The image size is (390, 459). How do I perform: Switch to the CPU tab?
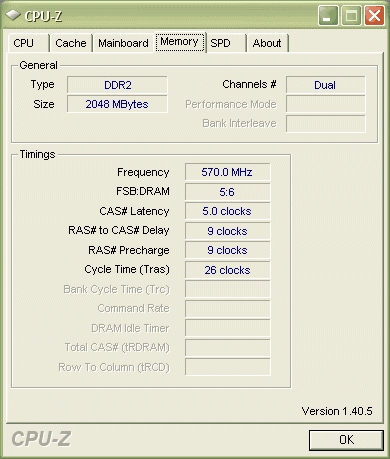coord(29,43)
